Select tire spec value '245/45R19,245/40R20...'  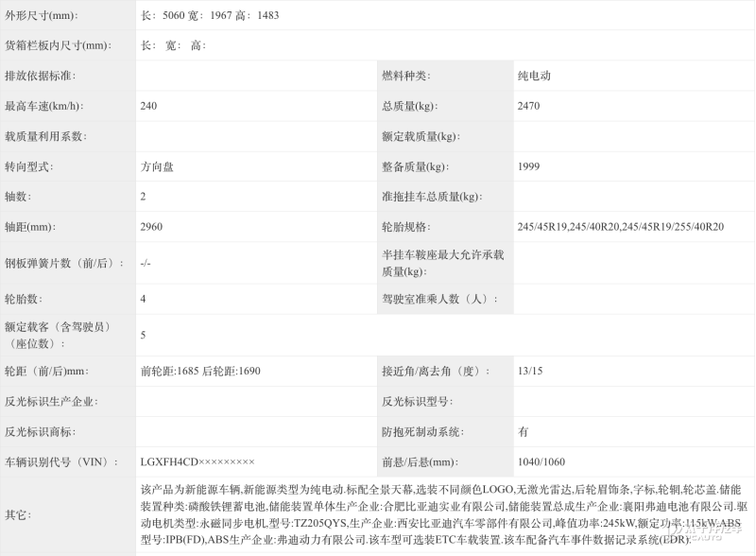point(621,227)
